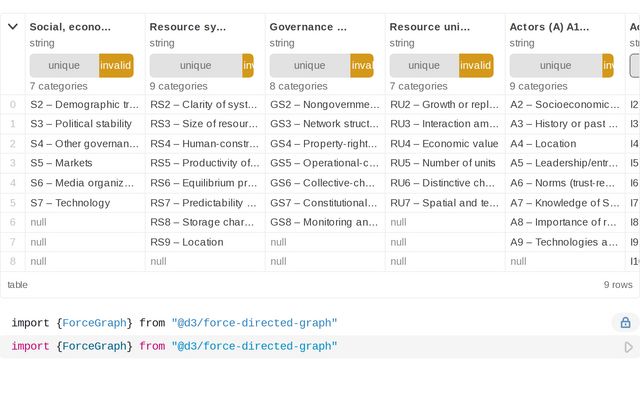Click the "@d3/force-directed-graph" link in the rendered import
Viewport: 640px width, 400px height.
(254, 323)
